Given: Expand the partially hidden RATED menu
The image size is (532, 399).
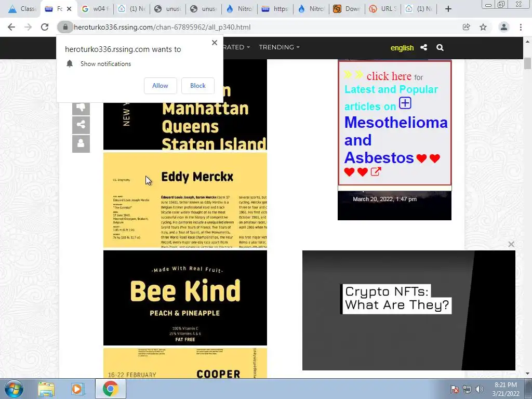Looking at the screenshot, I should coord(237,47).
